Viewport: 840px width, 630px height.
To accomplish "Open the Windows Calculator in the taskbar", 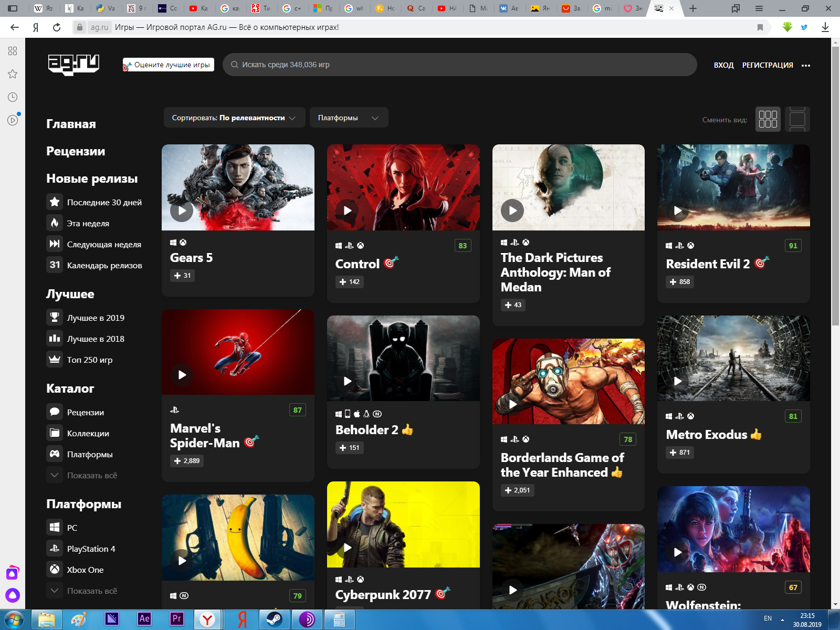I will [x=339, y=619].
